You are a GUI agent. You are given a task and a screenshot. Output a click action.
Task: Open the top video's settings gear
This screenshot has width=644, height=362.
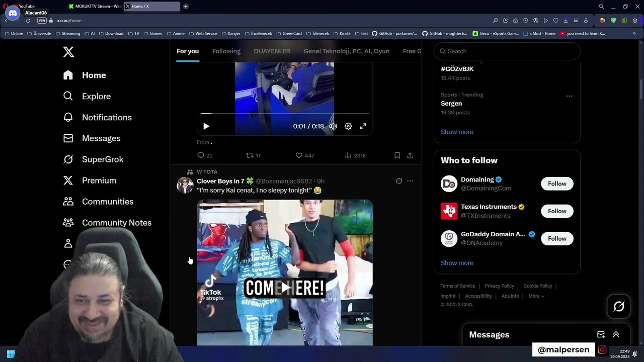pyautogui.click(x=348, y=126)
